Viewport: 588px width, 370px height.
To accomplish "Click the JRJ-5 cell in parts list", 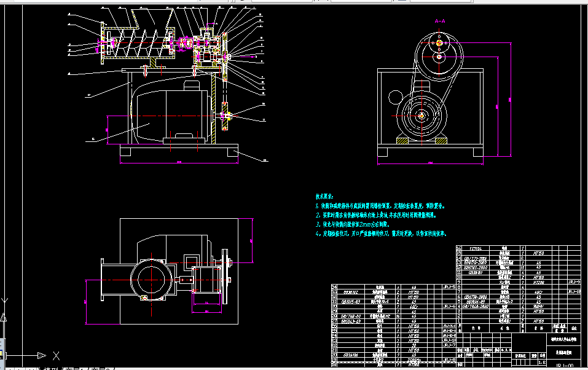I will (x=449, y=286).
